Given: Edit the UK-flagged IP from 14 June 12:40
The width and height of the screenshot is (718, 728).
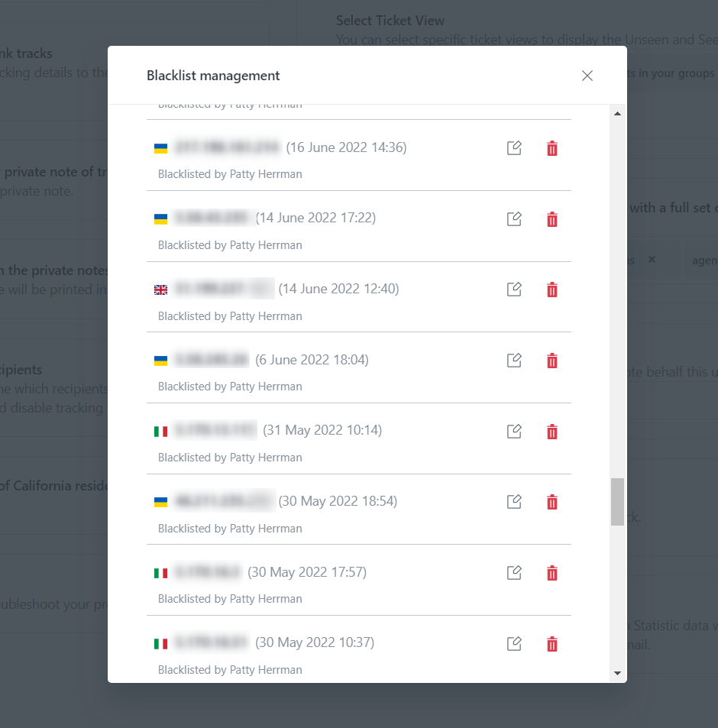Looking at the screenshot, I should pyautogui.click(x=514, y=290).
